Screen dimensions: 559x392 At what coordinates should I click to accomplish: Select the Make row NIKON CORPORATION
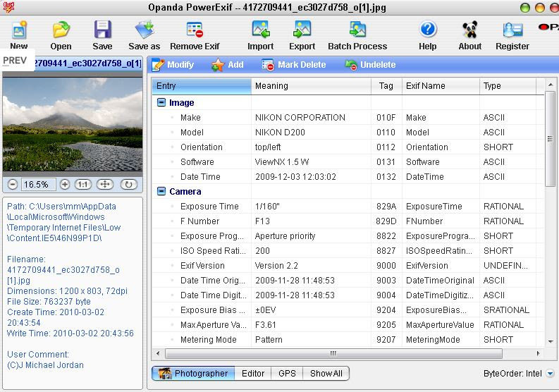pyautogui.click(x=348, y=117)
